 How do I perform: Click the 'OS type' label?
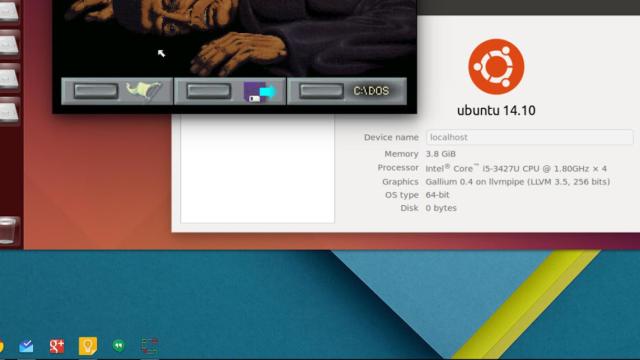coord(402,195)
